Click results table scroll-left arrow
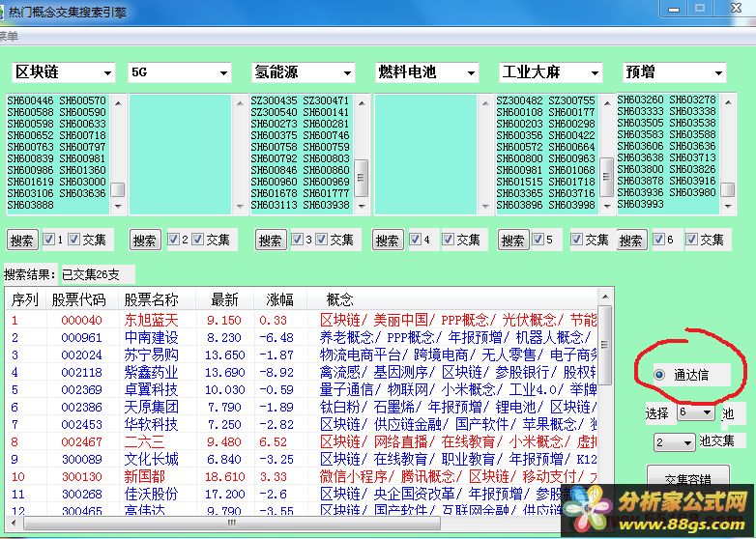 (x=14, y=523)
